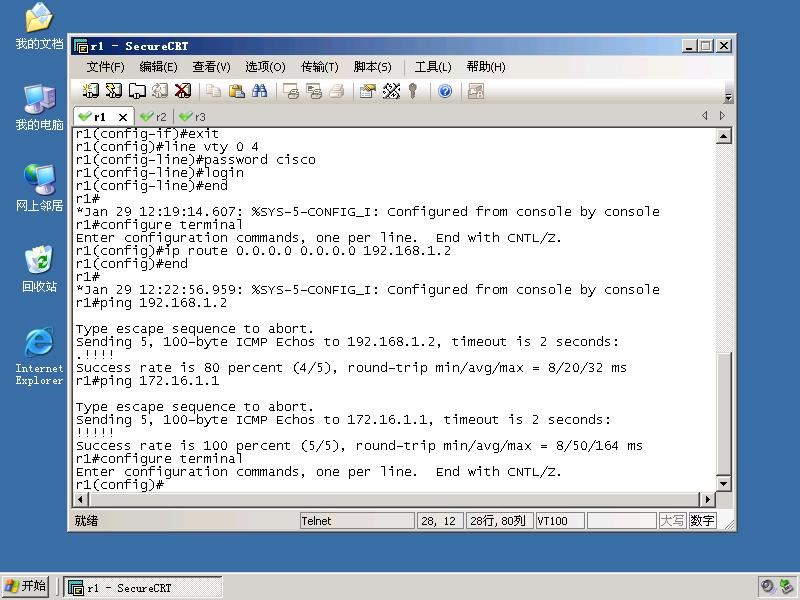The height and width of the screenshot is (600, 800).
Task: Click the Connect toolbar icon
Action: click(x=90, y=91)
